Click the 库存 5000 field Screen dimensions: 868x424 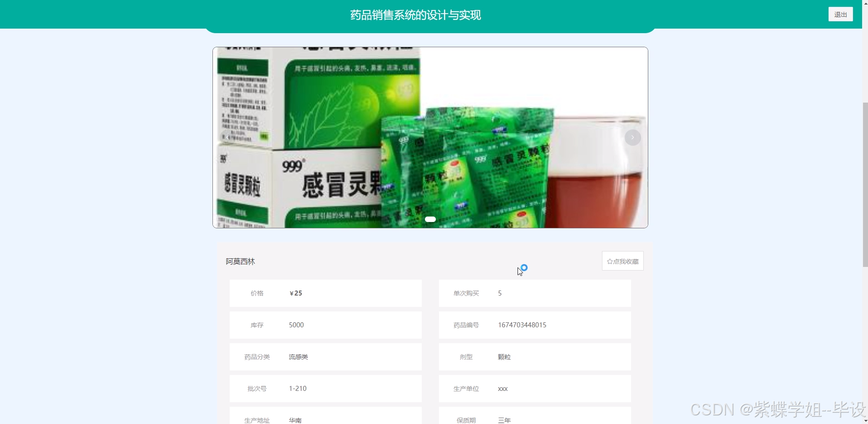point(325,325)
